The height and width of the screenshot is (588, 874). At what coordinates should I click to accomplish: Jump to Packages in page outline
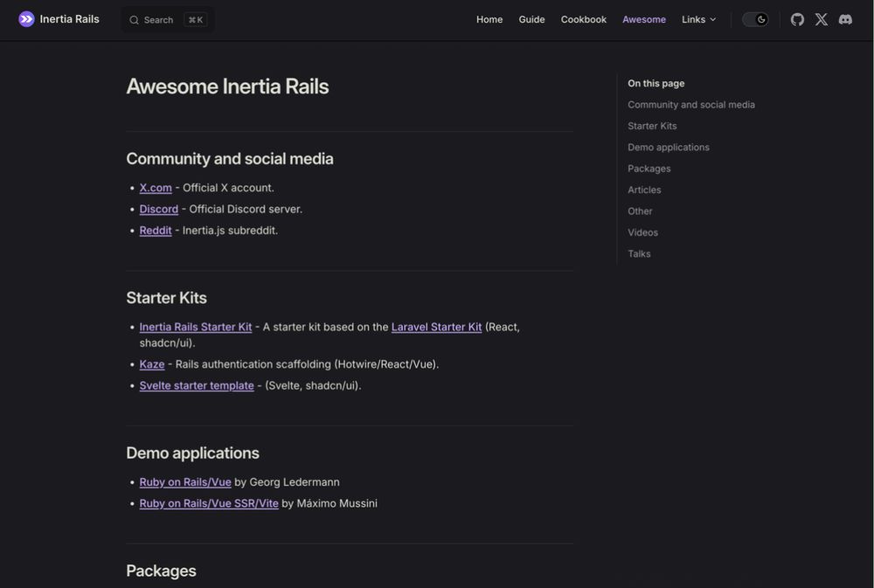click(x=649, y=169)
